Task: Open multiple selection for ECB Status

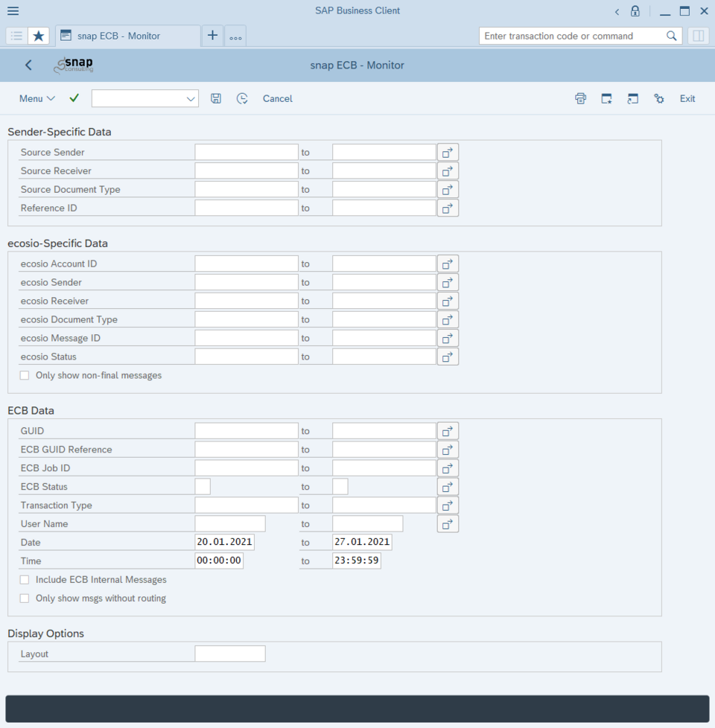Action: (x=448, y=487)
